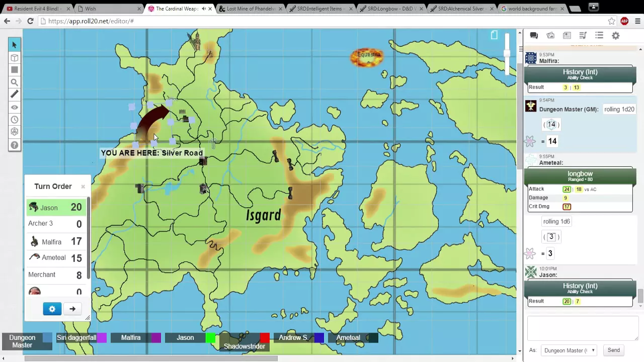Select the Ruler measure tool
Viewport: 644px width, 362px height.
coord(14,95)
